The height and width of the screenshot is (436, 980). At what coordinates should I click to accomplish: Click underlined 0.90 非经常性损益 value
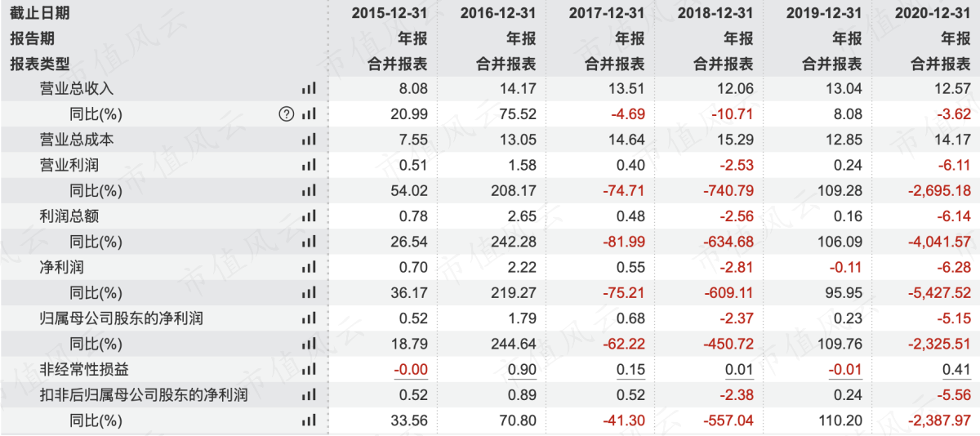(522, 370)
